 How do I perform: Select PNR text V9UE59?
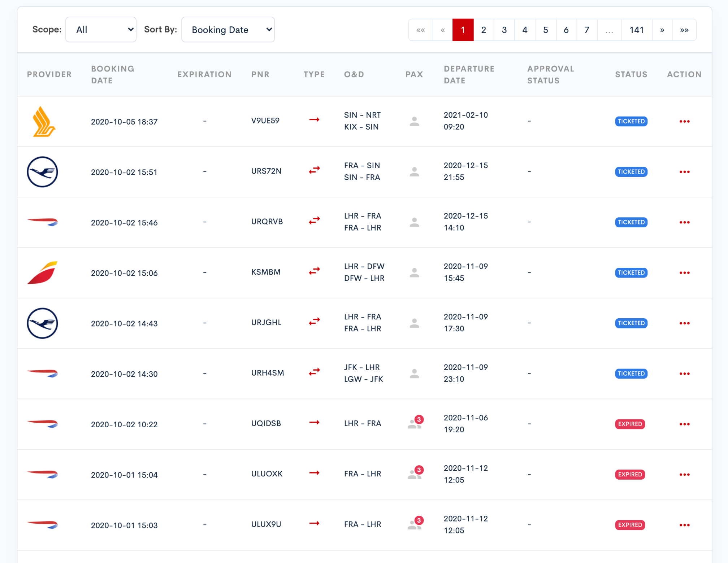pos(265,121)
